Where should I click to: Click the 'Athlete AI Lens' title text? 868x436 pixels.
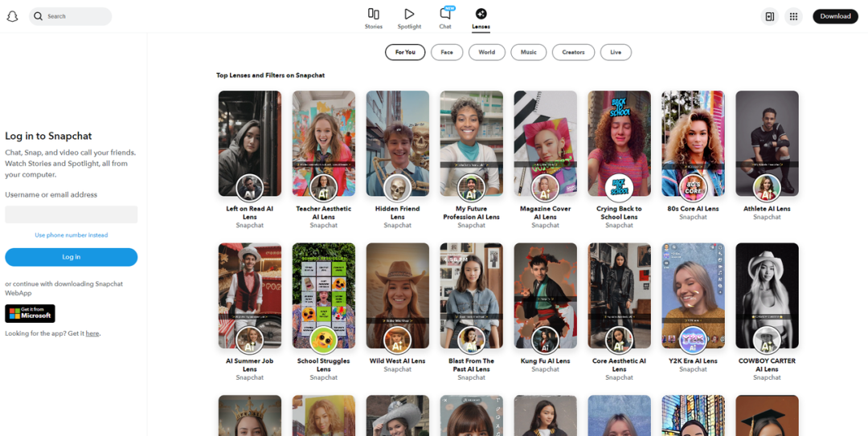(768, 209)
